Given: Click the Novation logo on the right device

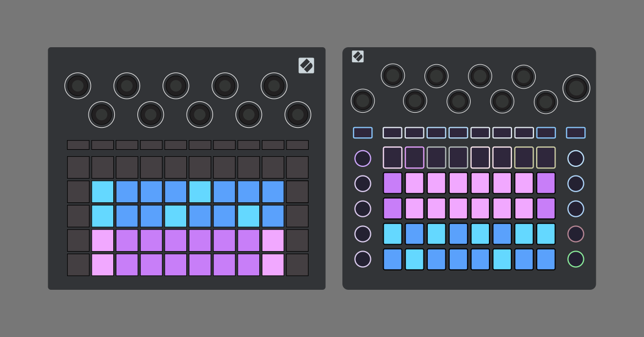Looking at the screenshot, I should [x=358, y=56].
